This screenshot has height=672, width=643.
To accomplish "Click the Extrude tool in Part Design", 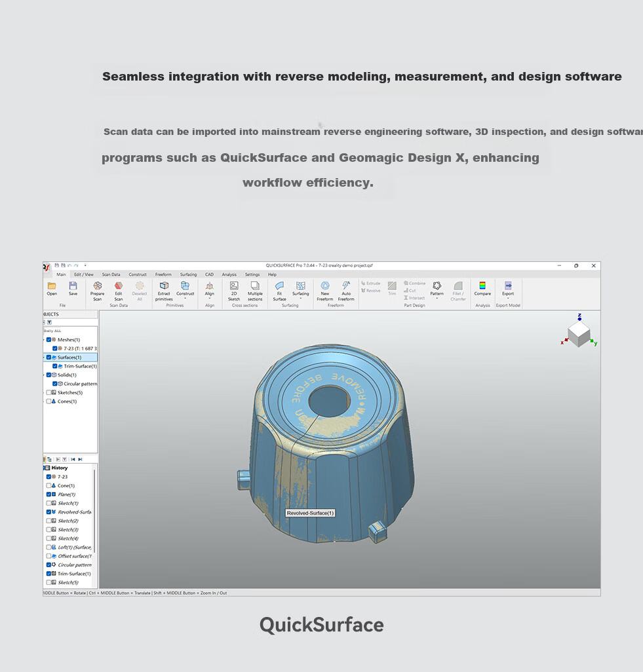I will coord(371,284).
